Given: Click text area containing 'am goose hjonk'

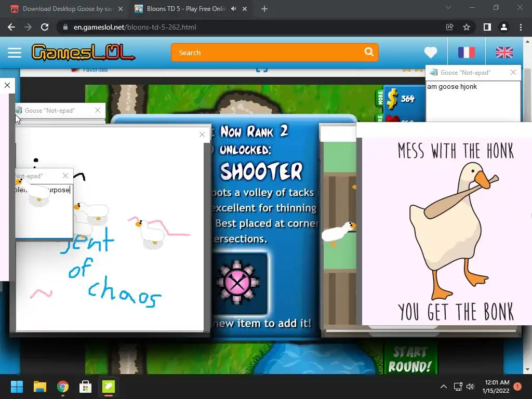Looking at the screenshot, I should 473,101.
